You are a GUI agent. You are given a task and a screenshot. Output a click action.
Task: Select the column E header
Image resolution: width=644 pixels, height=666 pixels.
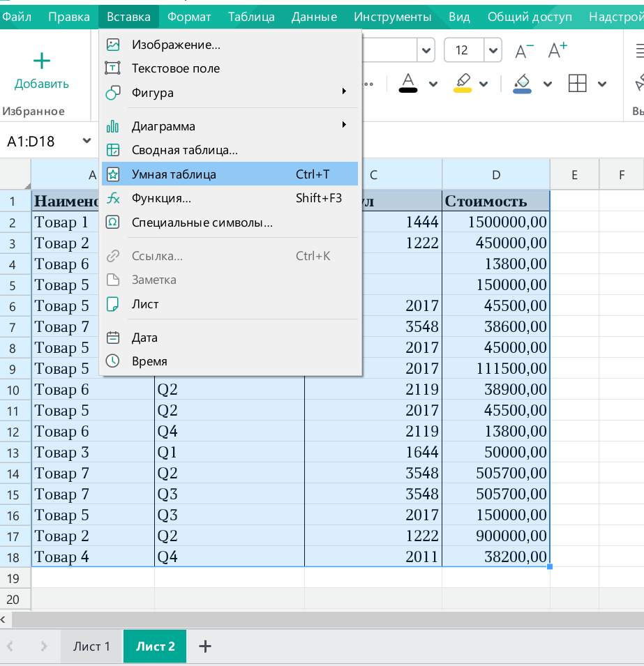click(x=574, y=174)
